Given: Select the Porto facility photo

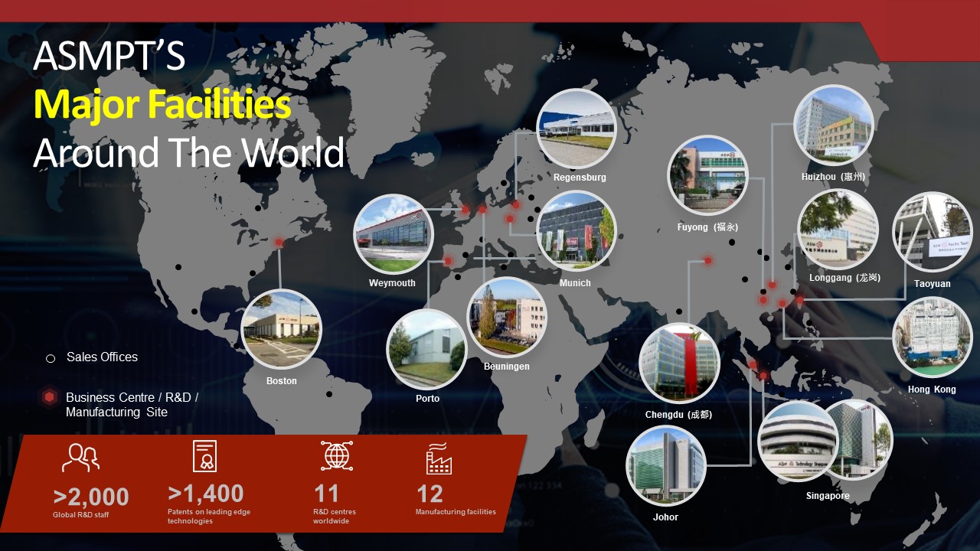Looking at the screenshot, I should tap(426, 350).
